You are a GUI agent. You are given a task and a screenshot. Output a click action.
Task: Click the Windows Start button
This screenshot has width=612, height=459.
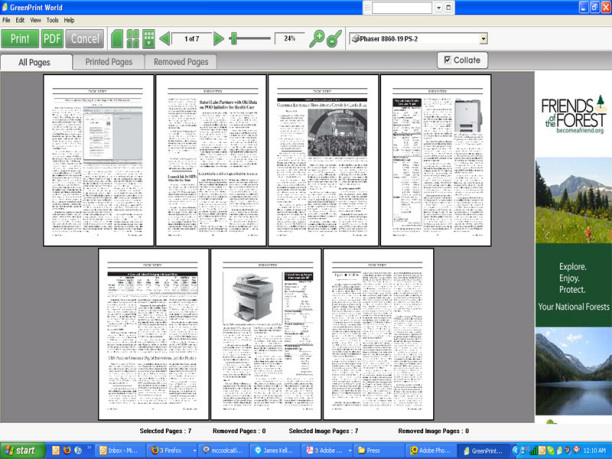coord(20,451)
